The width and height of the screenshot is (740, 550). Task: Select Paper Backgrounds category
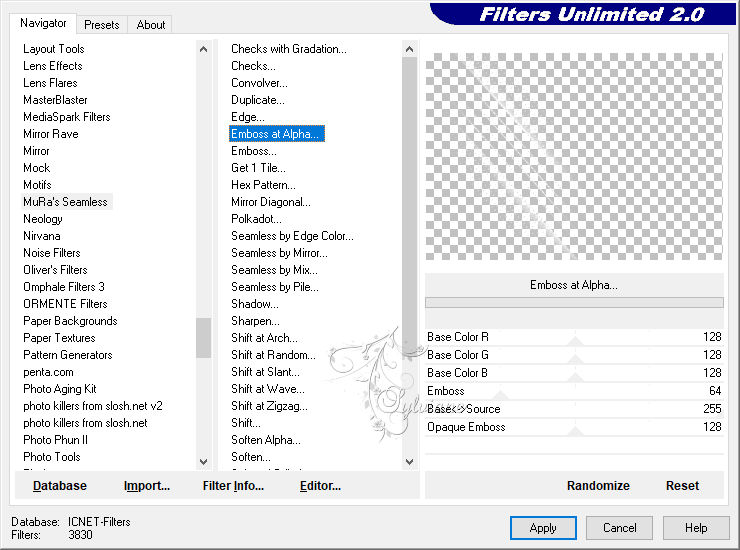click(x=70, y=321)
